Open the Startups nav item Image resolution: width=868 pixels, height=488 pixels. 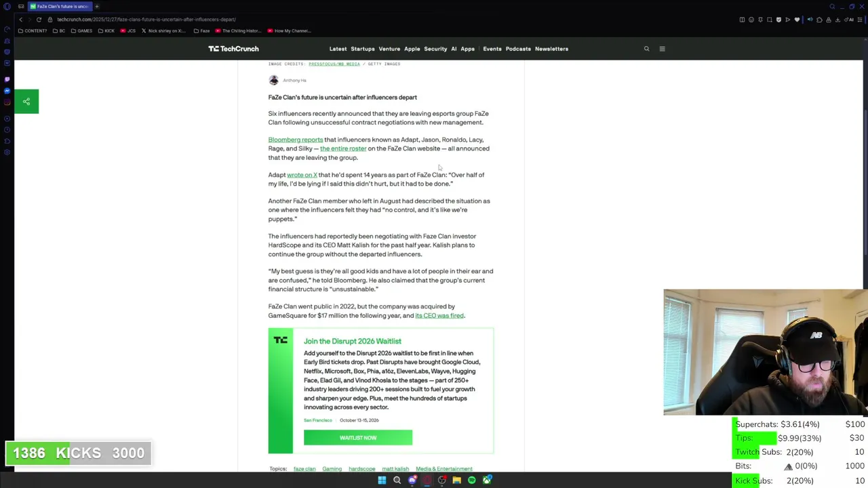(x=362, y=49)
